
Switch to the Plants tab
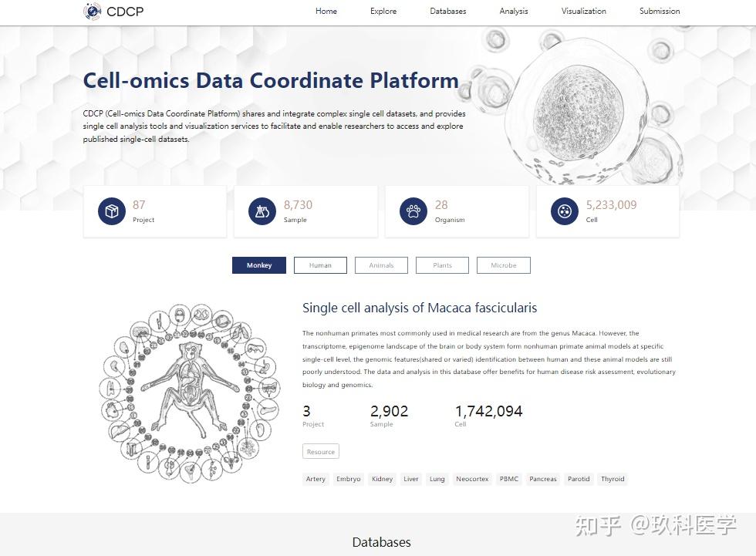point(442,265)
